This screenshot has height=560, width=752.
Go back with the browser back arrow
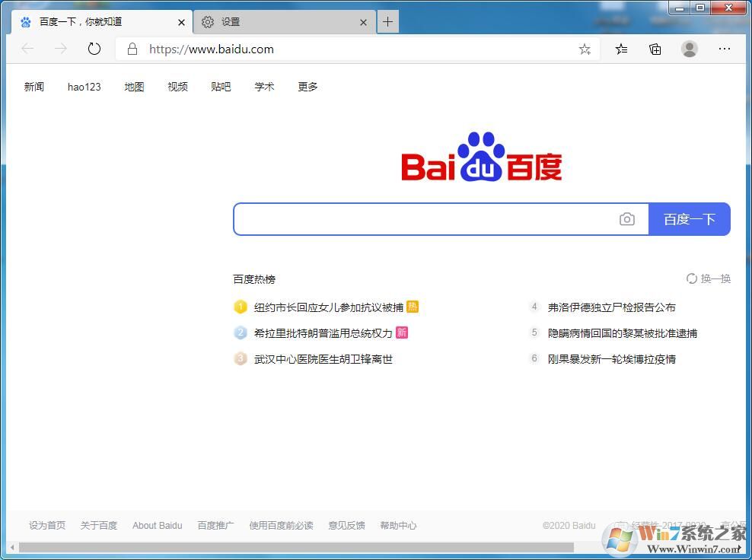click(27, 49)
